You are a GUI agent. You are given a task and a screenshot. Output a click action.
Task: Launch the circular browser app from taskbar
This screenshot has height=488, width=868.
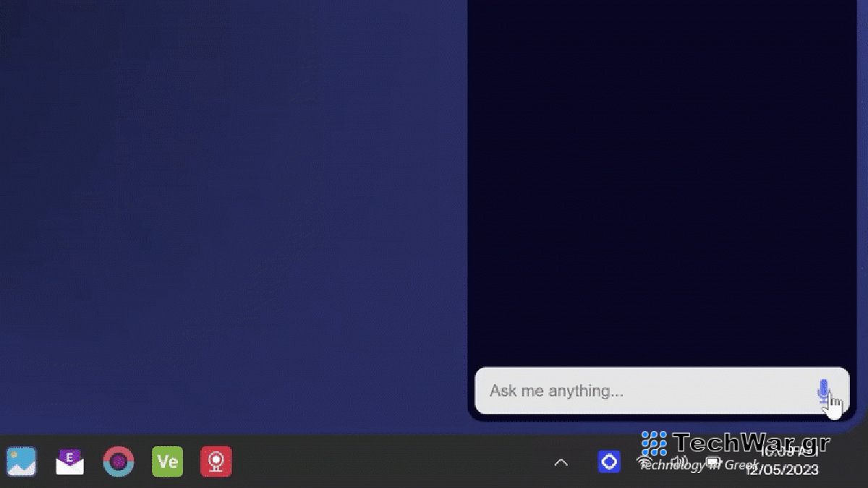(x=119, y=461)
